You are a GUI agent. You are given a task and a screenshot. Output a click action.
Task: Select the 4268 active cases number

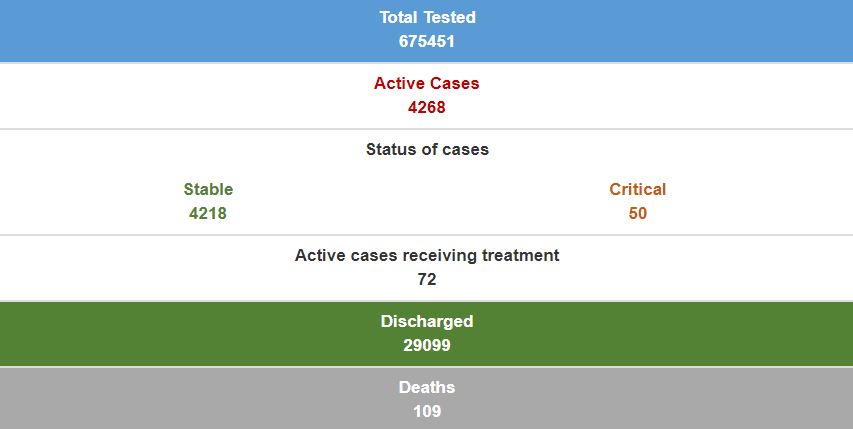point(427,107)
